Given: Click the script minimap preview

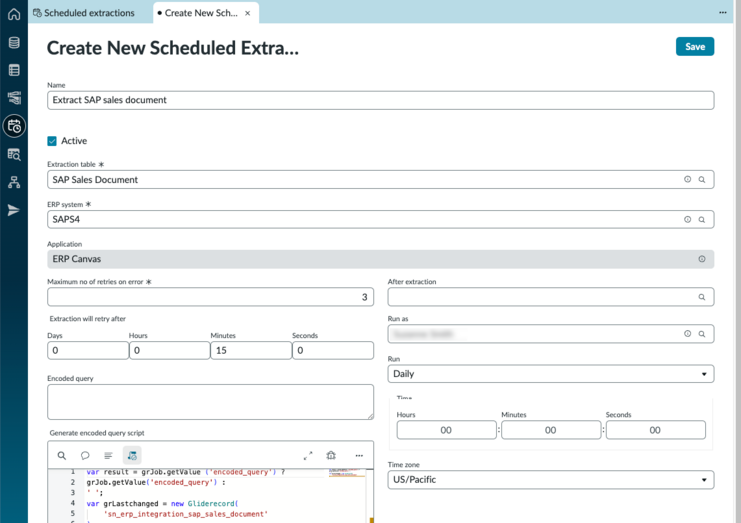Looking at the screenshot, I should tap(347, 473).
